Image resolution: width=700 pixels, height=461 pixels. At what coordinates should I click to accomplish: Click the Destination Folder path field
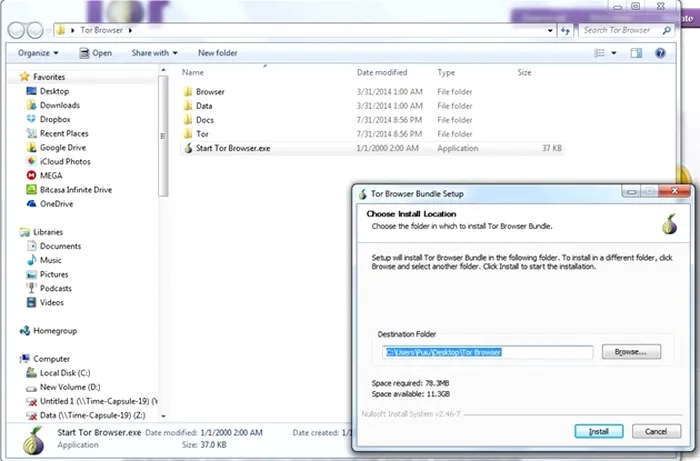tap(488, 353)
